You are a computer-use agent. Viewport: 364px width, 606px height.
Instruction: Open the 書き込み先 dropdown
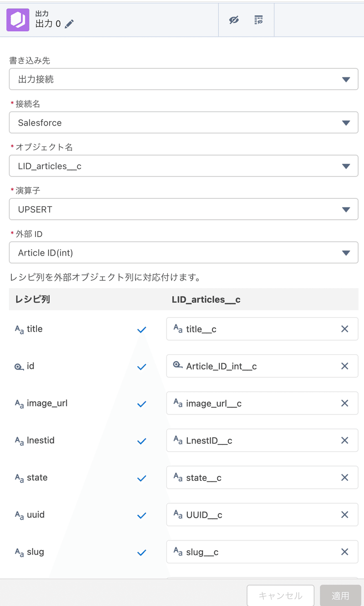pyautogui.click(x=183, y=79)
